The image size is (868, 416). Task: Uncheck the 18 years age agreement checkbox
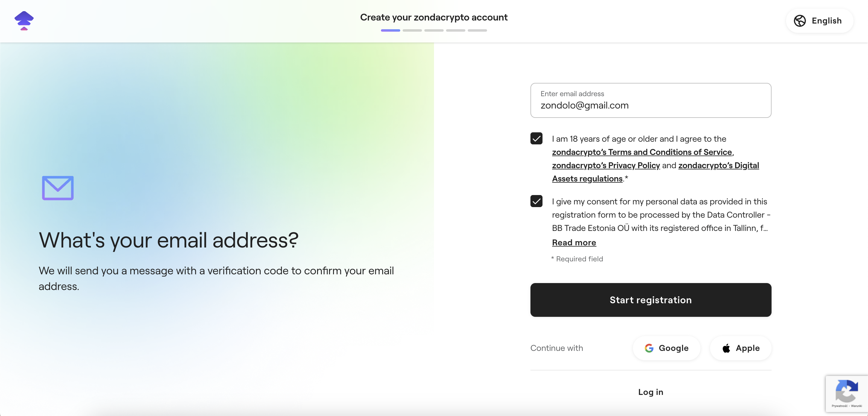(536, 139)
